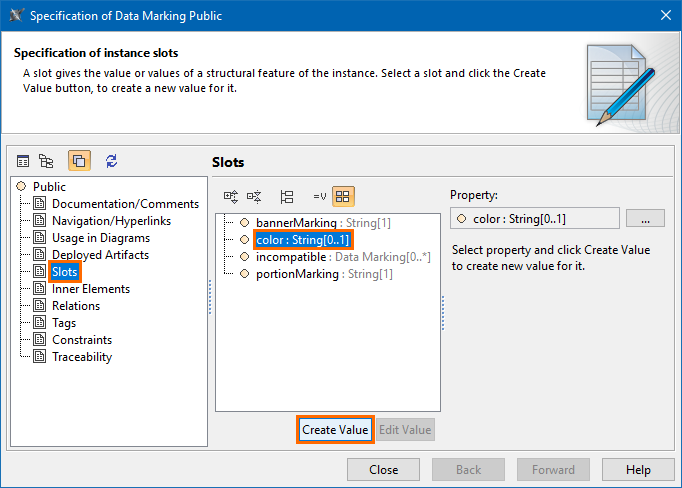Click the collapse-all icon in Slots toolbar

click(x=254, y=197)
